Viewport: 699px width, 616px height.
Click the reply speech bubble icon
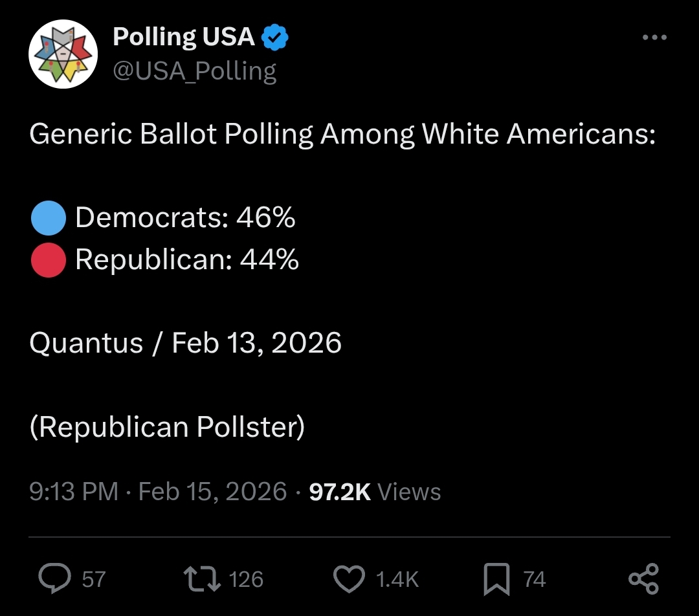[56, 578]
